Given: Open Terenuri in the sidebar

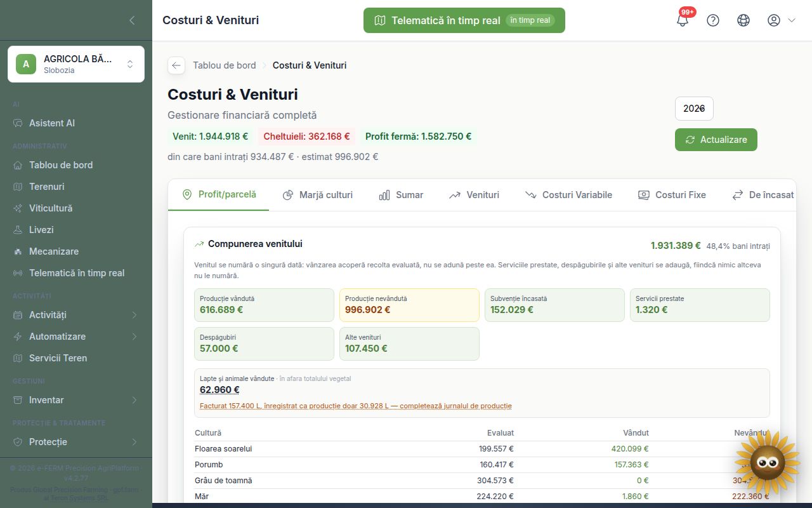Looking at the screenshot, I should pyautogui.click(x=76, y=187).
